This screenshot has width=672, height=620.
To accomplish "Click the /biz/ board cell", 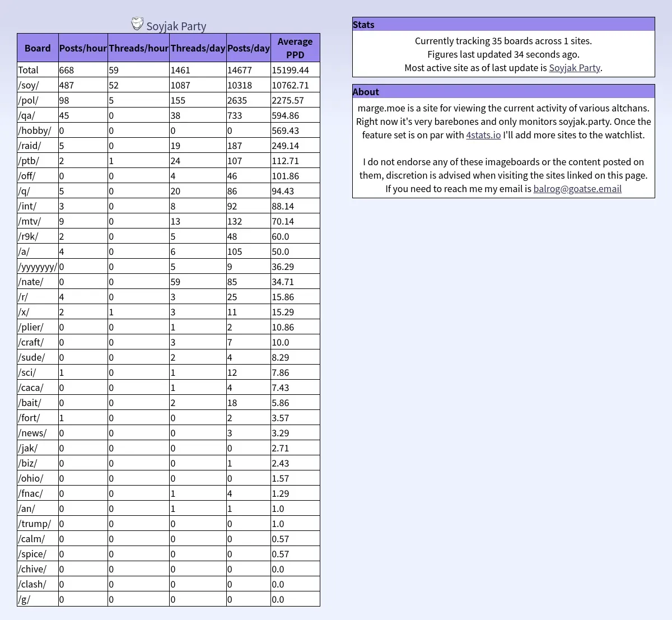I will pos(38,463).
